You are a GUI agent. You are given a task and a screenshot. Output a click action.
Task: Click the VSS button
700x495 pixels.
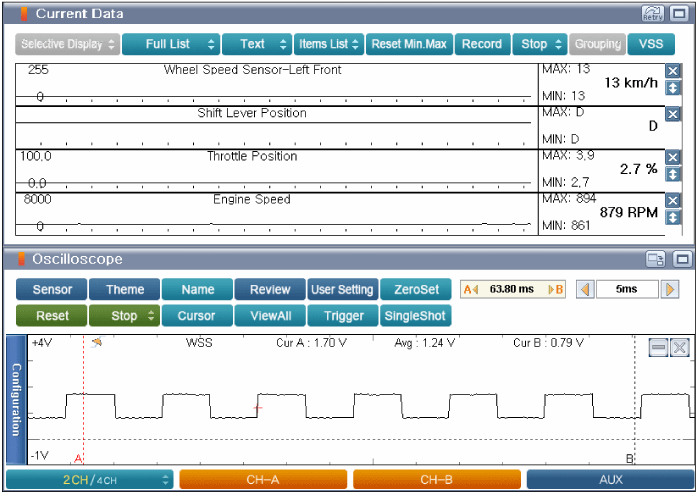click(x=651, y=44)
